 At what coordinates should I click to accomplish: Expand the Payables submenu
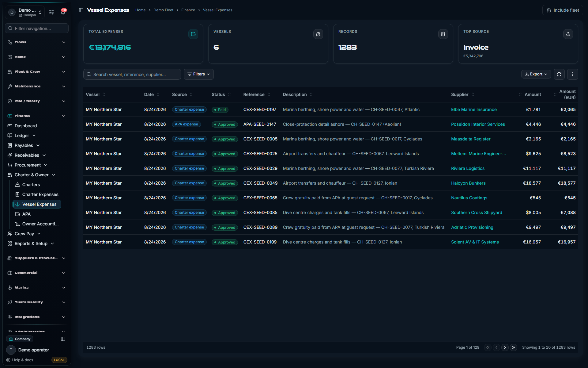pos(24,145)
